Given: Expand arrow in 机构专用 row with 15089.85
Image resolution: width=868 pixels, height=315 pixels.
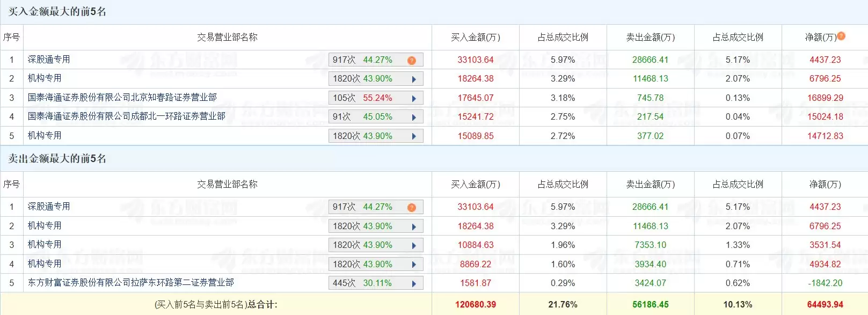Looking at the screenshot, I should point(414,136).
